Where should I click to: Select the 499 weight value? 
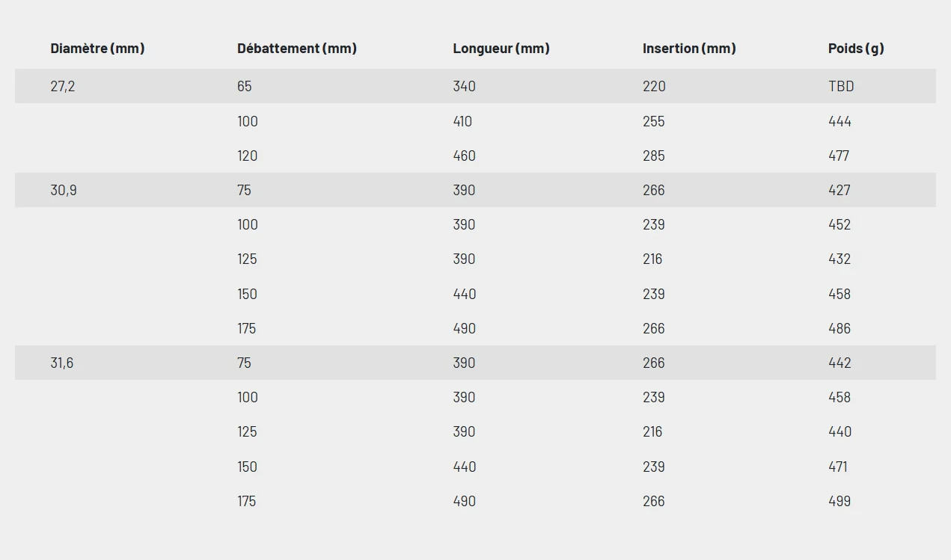pyautogui.click(x=840, y=502)
